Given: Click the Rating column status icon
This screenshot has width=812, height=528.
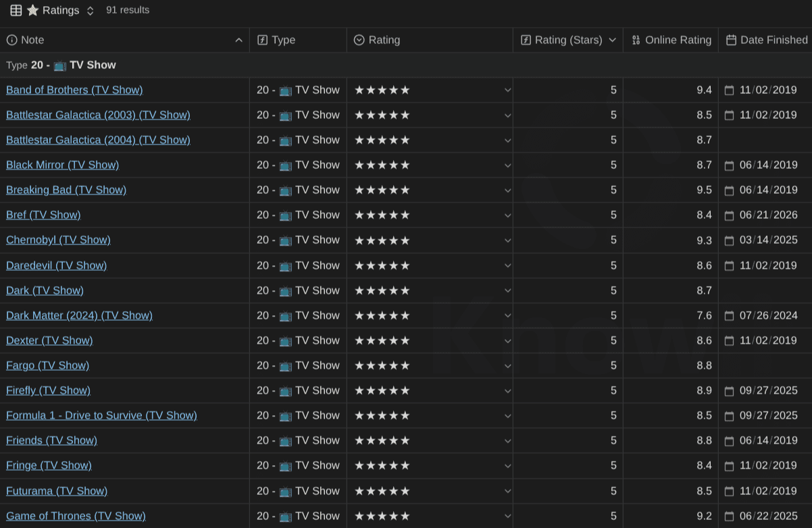Looking at the screenshot, I should 359,40.
